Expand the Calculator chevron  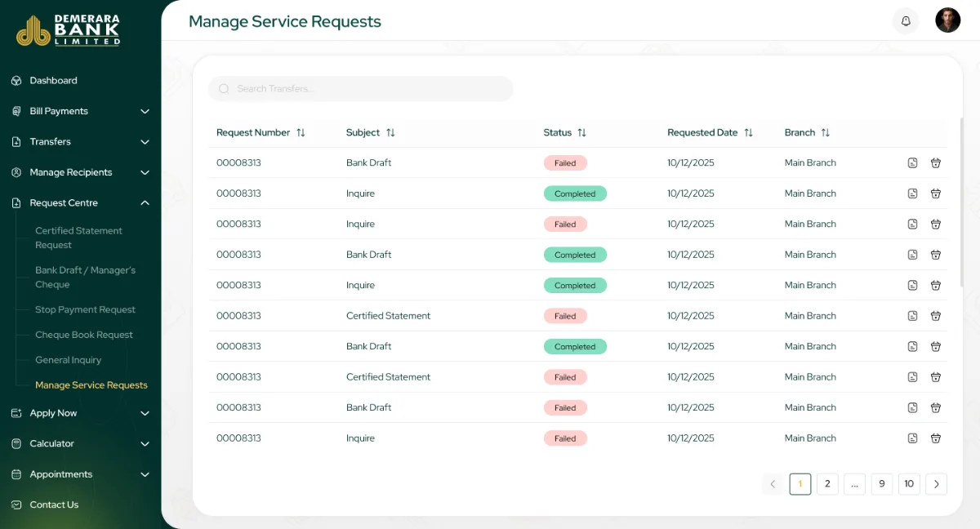click(x=145, y=444)
